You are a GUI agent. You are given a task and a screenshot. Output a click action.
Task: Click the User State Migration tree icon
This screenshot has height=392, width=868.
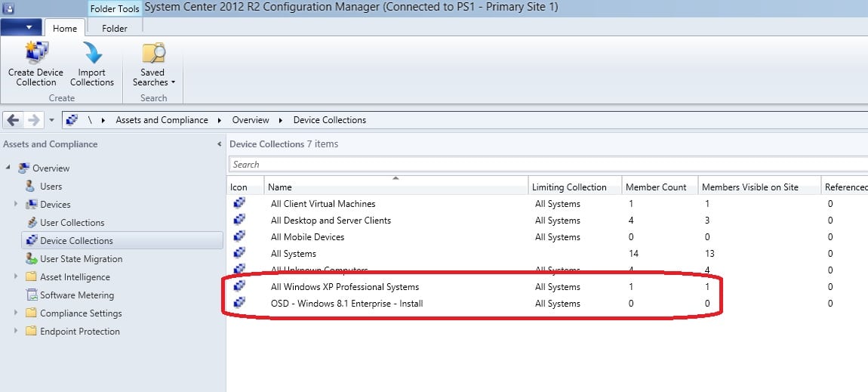click(31, 258)
